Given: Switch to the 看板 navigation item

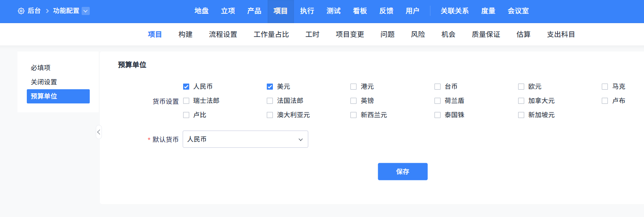Looking at the screenshot, I should pyautogui.click(x=360, y=11).
